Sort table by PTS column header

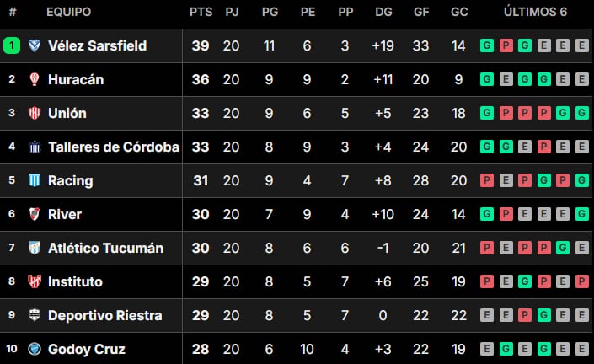pyautogui.click(x=201, y=12)
